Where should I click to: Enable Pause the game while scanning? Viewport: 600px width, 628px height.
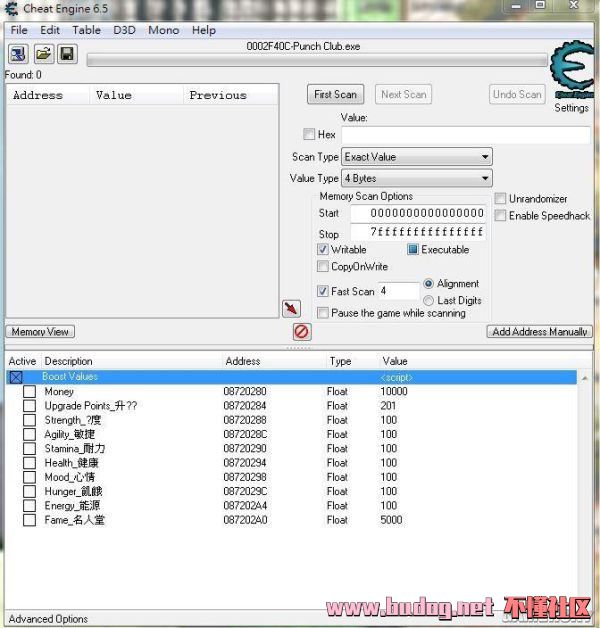(x=322, y=313)
